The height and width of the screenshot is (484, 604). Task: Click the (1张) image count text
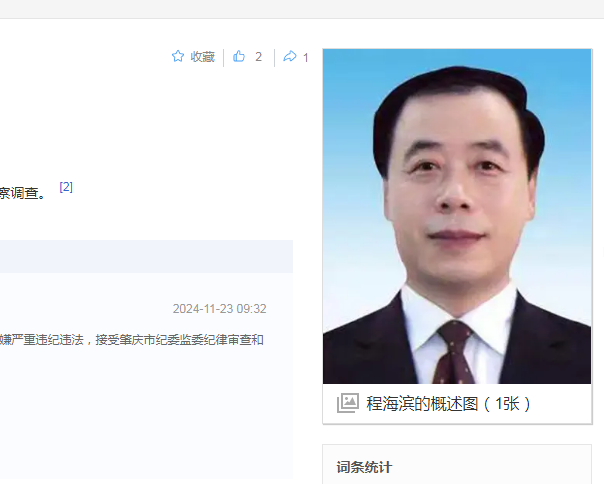[x=508, y=404]
